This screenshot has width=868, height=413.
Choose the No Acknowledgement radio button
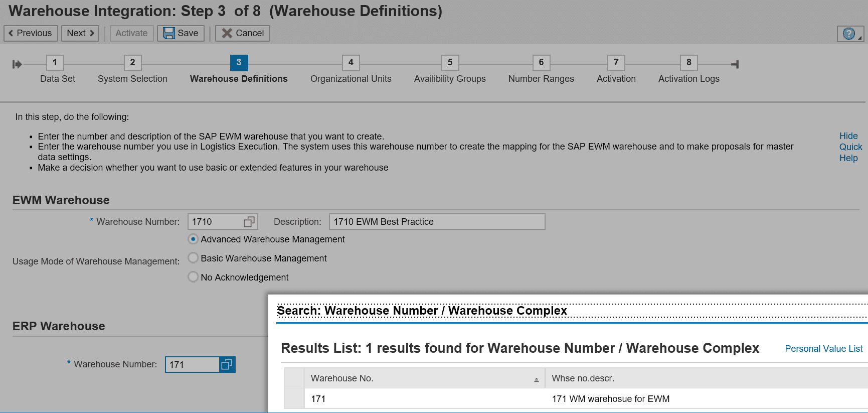coord(193,277)
